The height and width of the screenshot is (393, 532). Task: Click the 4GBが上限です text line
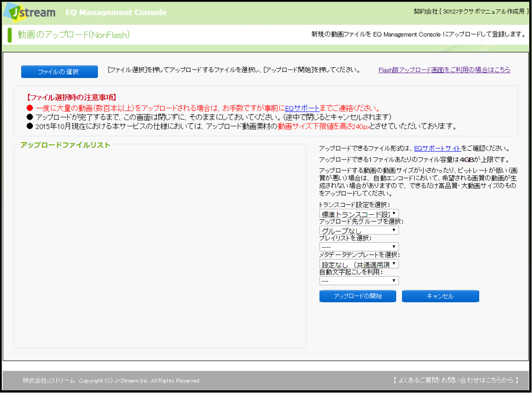(414, 159)
